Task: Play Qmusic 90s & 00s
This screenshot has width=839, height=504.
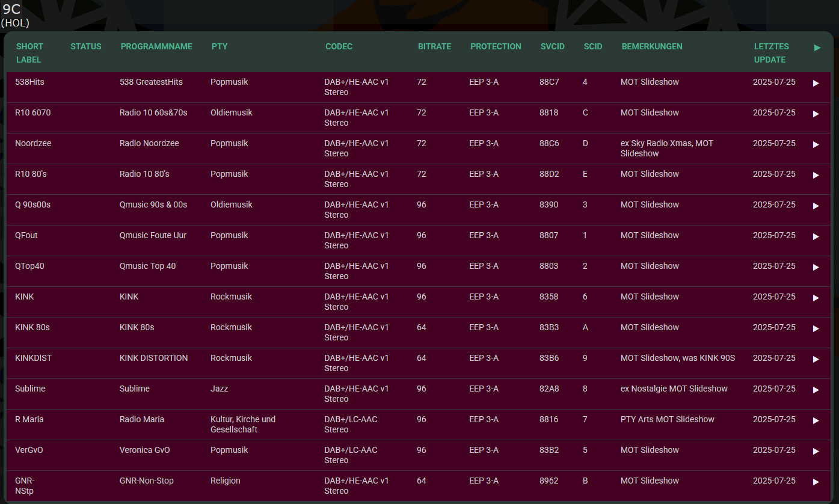Action: click(816, 206)
